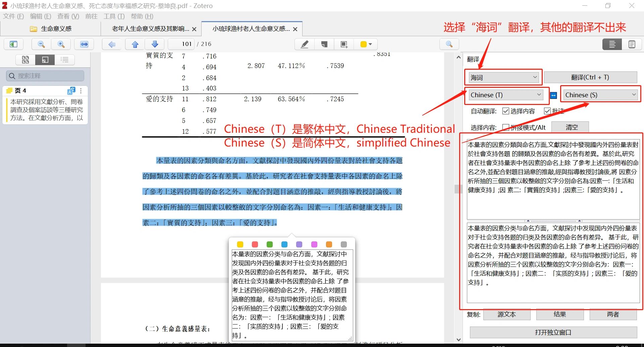The image size is (644, 347).
Task: Switch to 老年人生命意义感及其影响 tab
Action: (151, 29)
